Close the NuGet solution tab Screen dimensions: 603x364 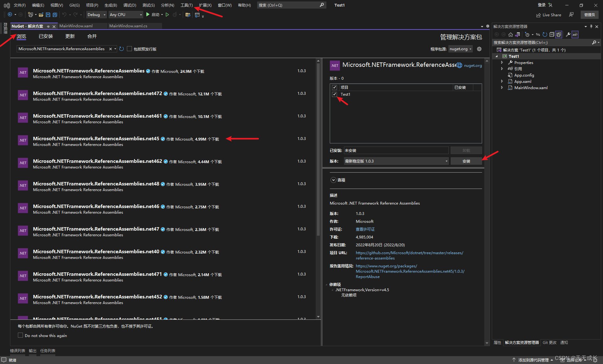click(54, 26)
